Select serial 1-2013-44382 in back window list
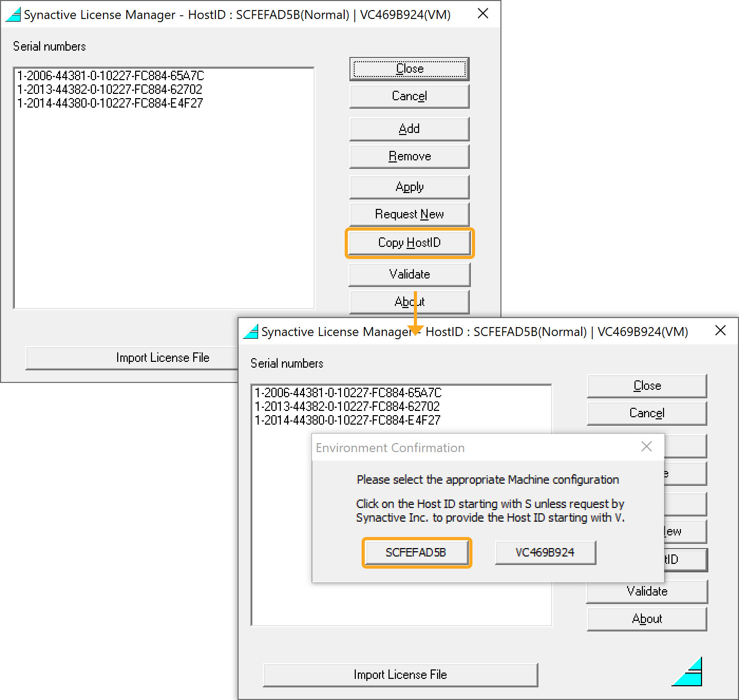739x700 pixels. click(110, 89)
